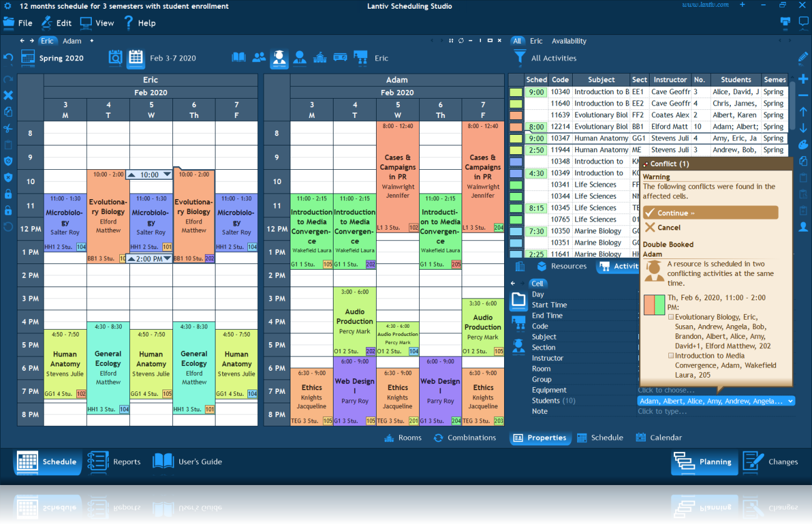Click the folder icon in properties panel
The image size is (812, 525).
(x=518, y=300)
